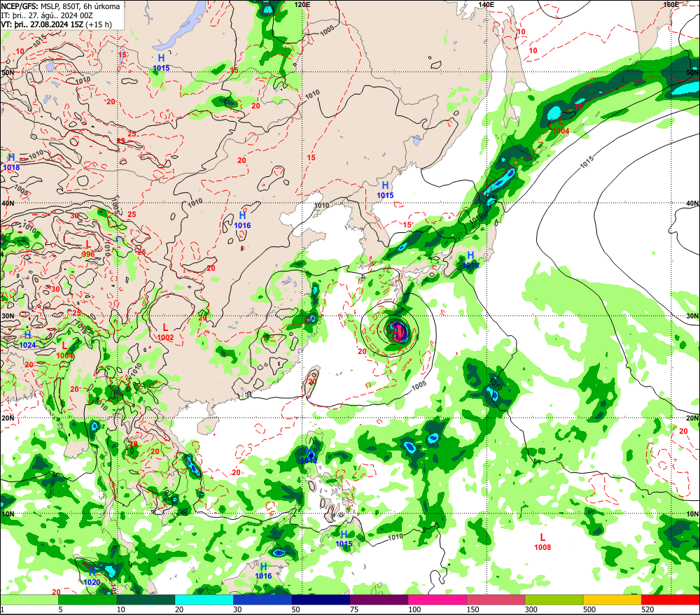Click the 'IT: þri.. 27. ágú.. 2024 00Z' line
700x615 pixels.
(x=48, y=15)
